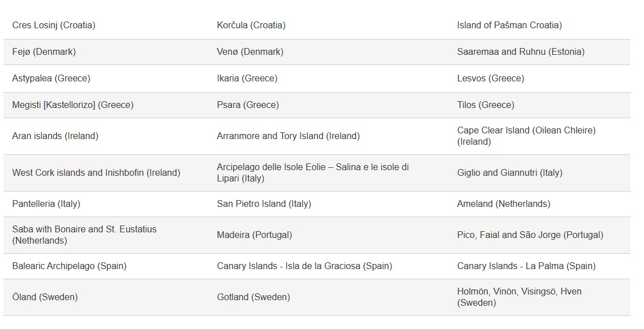Image resolution: width=644 pixels, height=329 pixels.
Task: Select the Astypalea (Greece) entry
Action: pos(51,79)
